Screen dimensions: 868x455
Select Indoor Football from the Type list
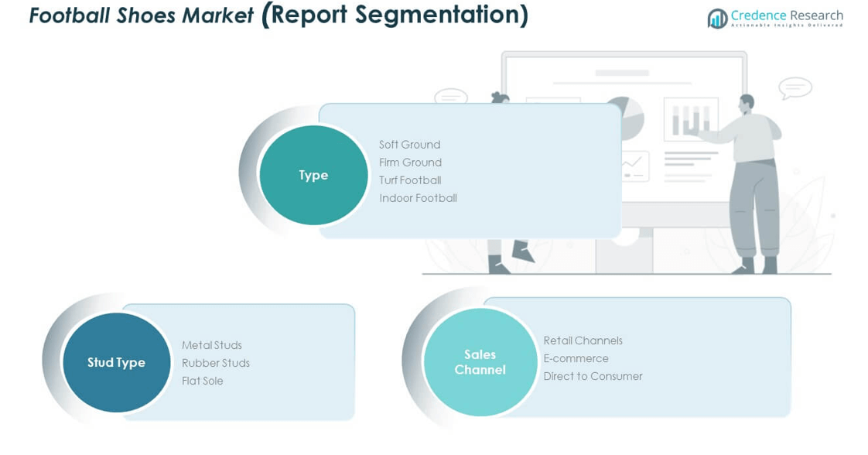418,198
